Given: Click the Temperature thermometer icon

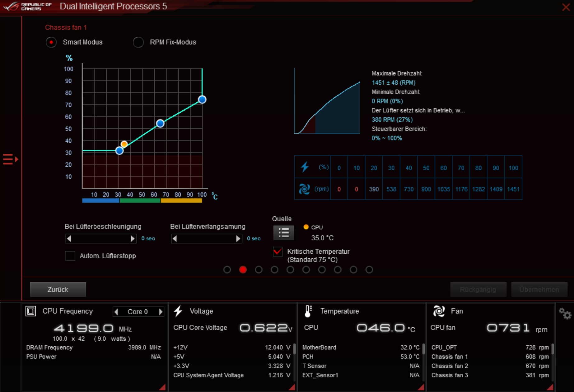Looking at the screenshot, I should click(x=308, y=311).
